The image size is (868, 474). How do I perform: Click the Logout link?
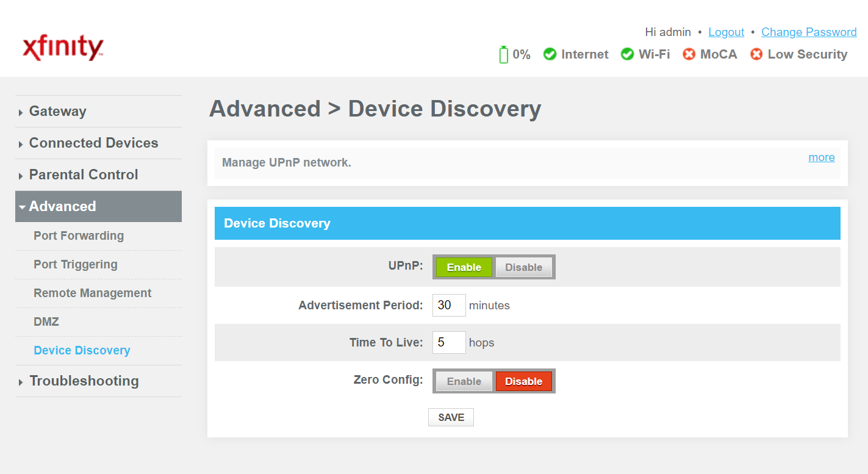coord(726,32)
